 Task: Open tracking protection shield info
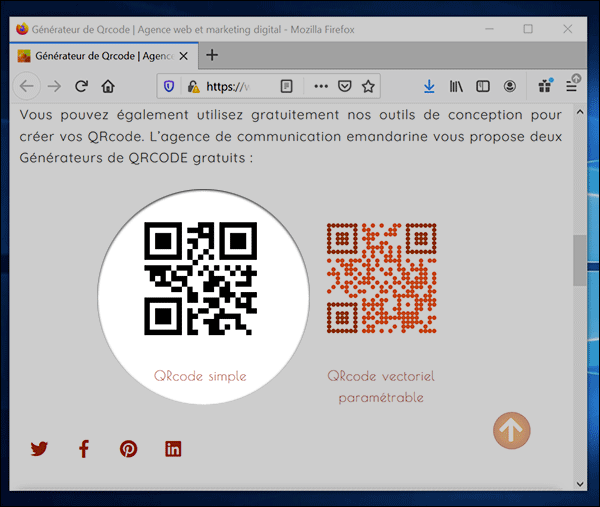(168, 87)
